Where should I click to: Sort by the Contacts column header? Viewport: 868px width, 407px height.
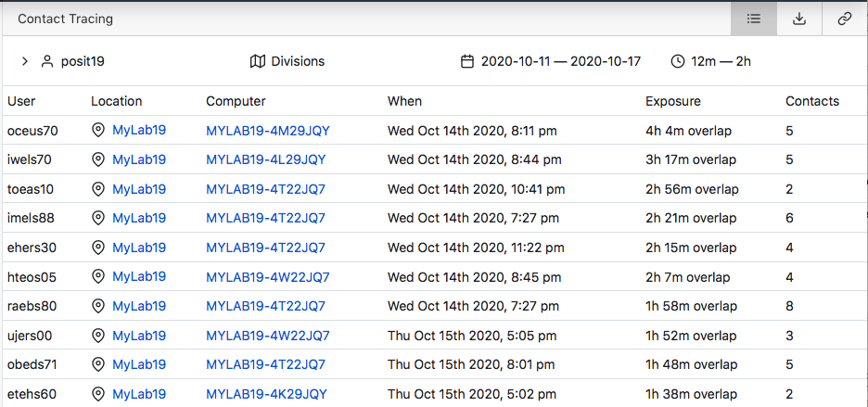812,101
